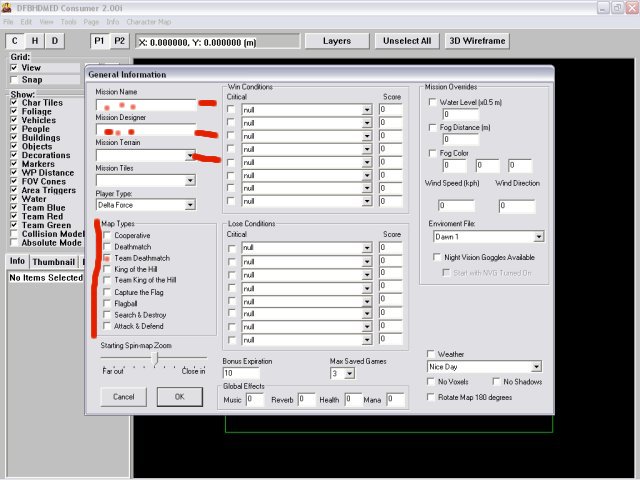Viewport: 640px width, 480px height.
Task: Enable the Cooperative map type checkbox
Action: click(x=106, y=235)
